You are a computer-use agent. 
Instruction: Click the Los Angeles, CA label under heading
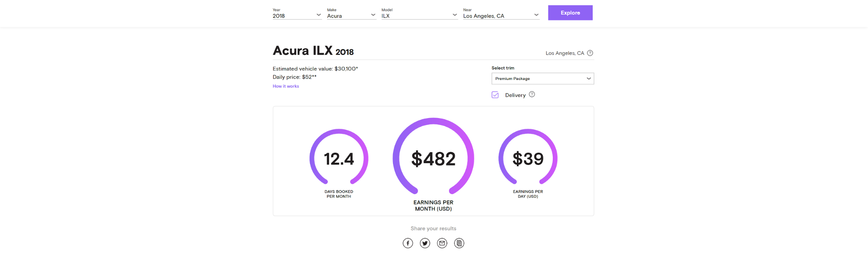[565, 53]
